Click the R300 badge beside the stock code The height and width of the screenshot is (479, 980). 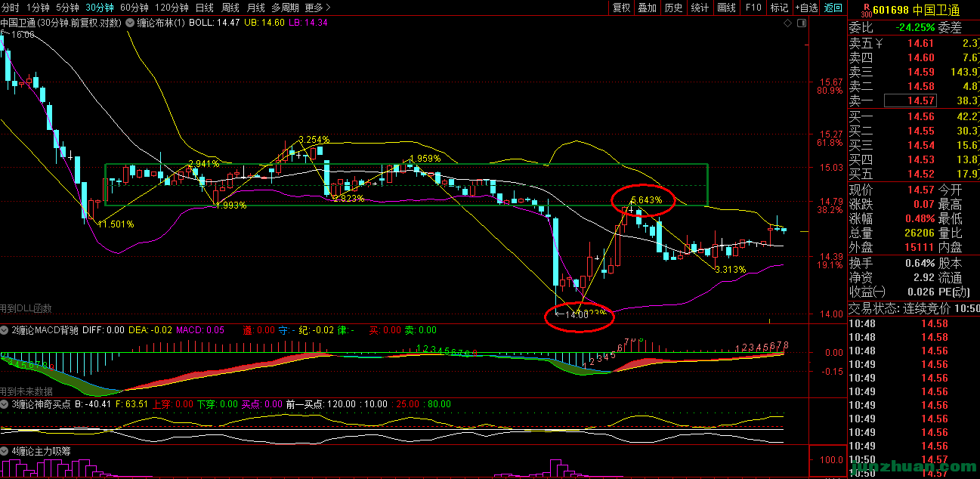click(x=866, y=11)
